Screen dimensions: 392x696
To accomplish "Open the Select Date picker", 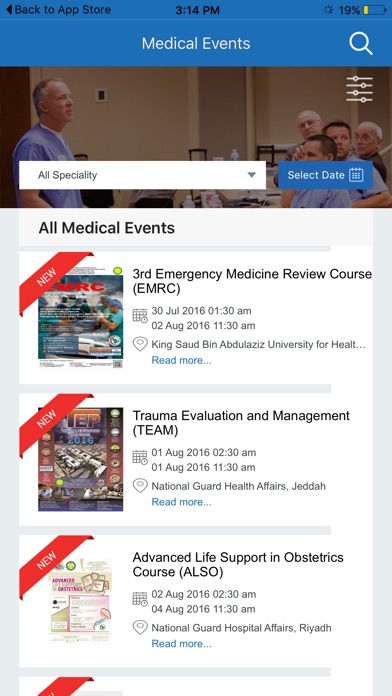I will point(325,175).
